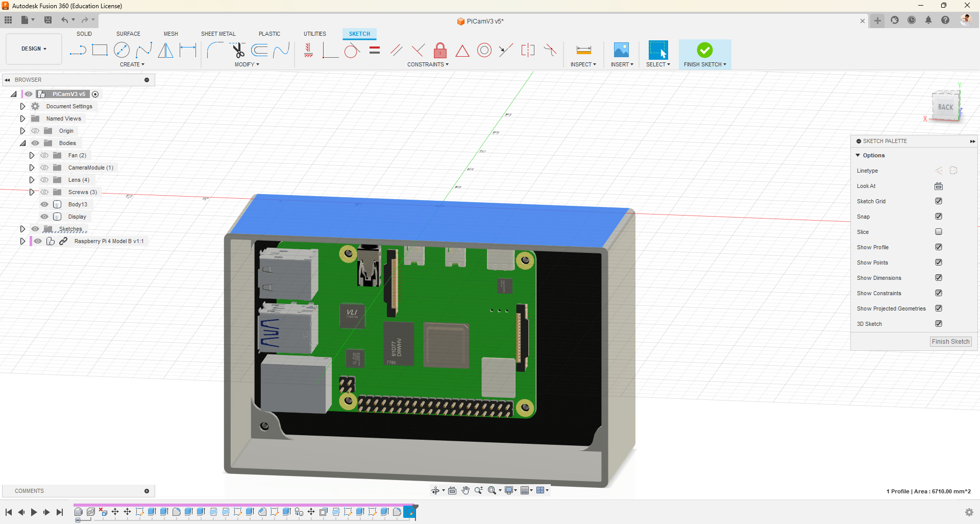The image size is (980, 524).
Task: Switch to the SHEET METAL tab
Action: tap(218, 34)
